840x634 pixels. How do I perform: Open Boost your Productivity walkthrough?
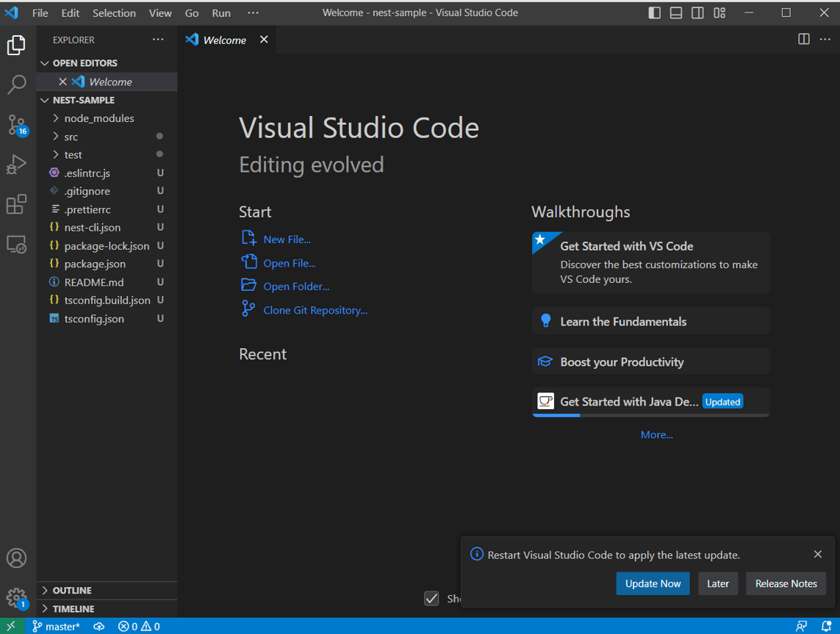click(x=650, y=362)
